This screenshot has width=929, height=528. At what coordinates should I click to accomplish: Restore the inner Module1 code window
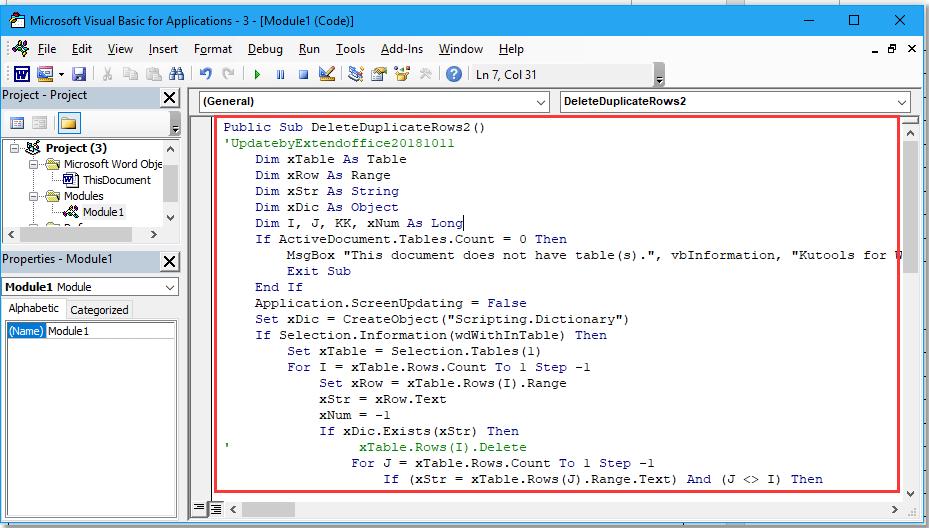click(x=892, y=49)
